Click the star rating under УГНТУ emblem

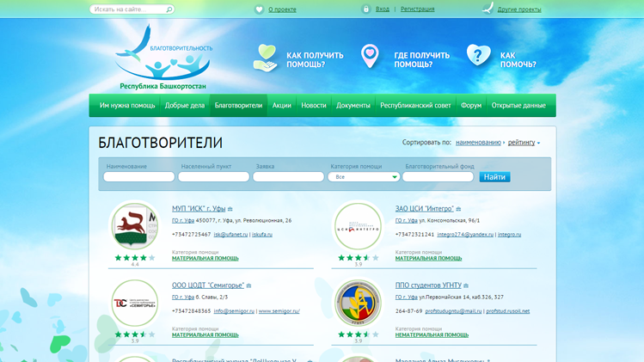click(358, 334)
